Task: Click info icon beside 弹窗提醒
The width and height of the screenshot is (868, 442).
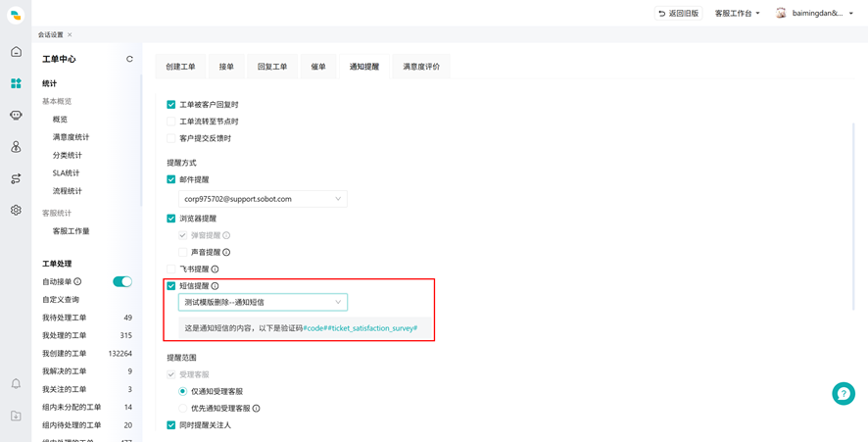Action: coord(226,235)
